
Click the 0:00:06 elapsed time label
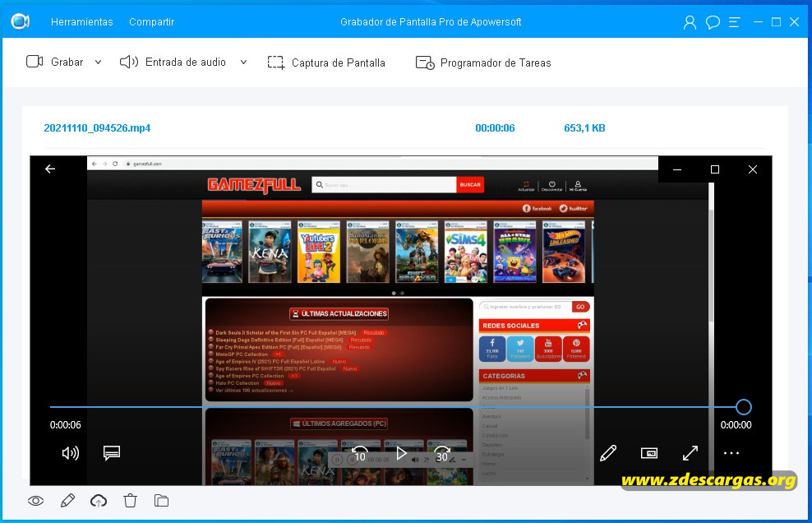(x=66, y=425)
